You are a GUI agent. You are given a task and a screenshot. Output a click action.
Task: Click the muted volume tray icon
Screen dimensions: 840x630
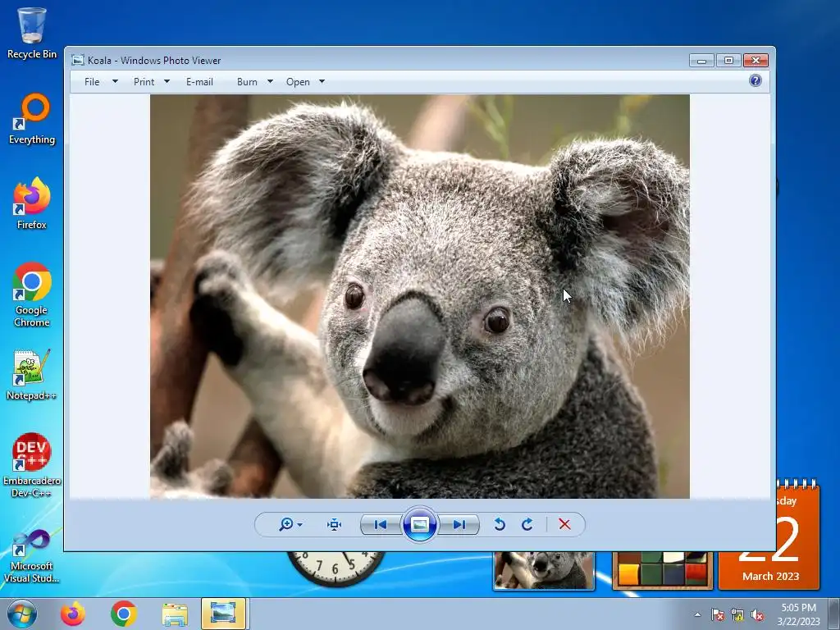pyautogui.click(x=758, y=614)
